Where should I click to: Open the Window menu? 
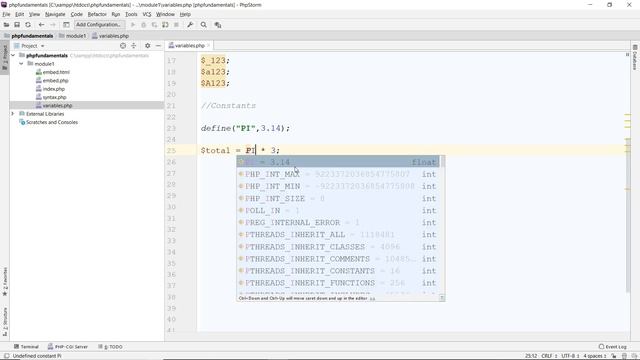click(x=165, y=14)
